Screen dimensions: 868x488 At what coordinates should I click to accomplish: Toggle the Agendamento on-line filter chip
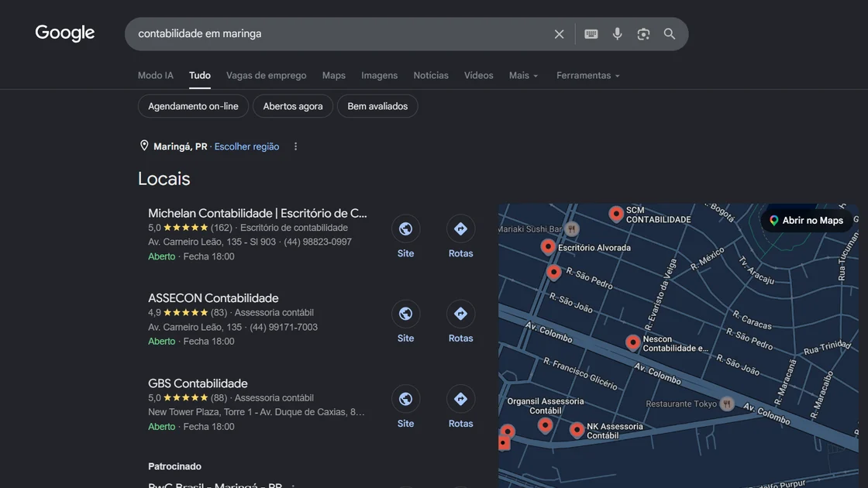(193, 106)
